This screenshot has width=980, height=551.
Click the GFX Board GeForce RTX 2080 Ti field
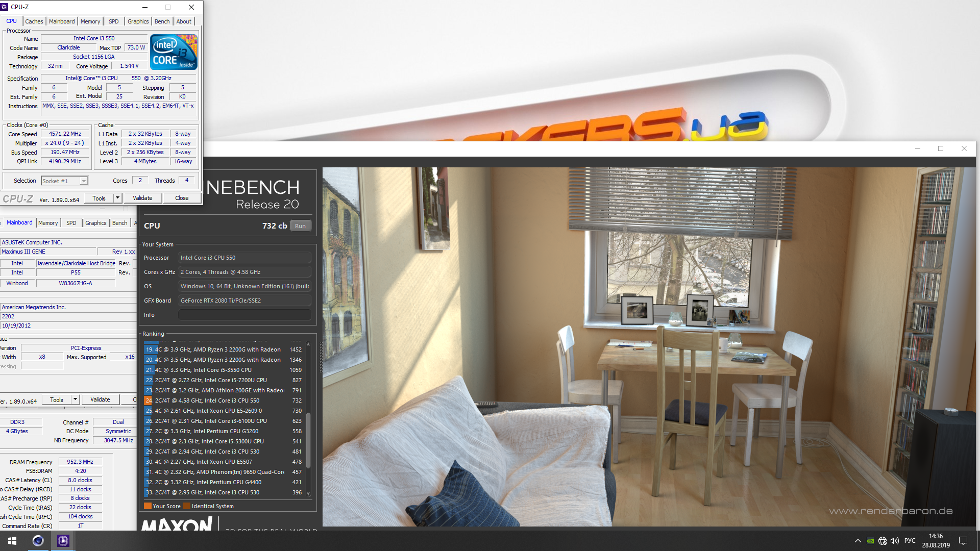click(244, 300)
